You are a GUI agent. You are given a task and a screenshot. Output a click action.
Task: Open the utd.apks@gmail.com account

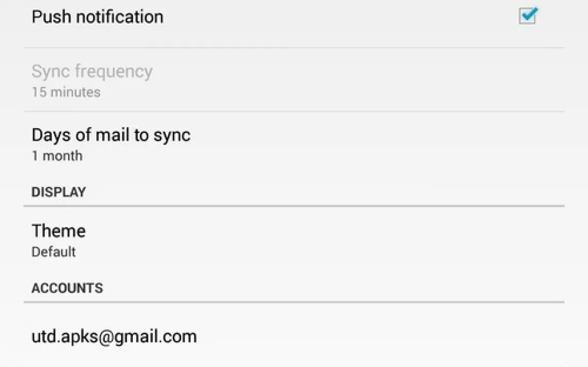point(294,336)
